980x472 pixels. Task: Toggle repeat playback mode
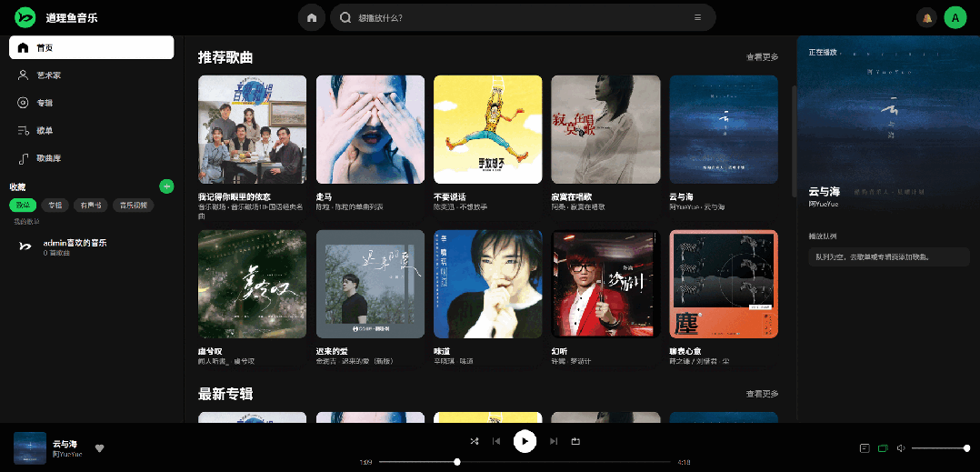[x=575, y=441]
